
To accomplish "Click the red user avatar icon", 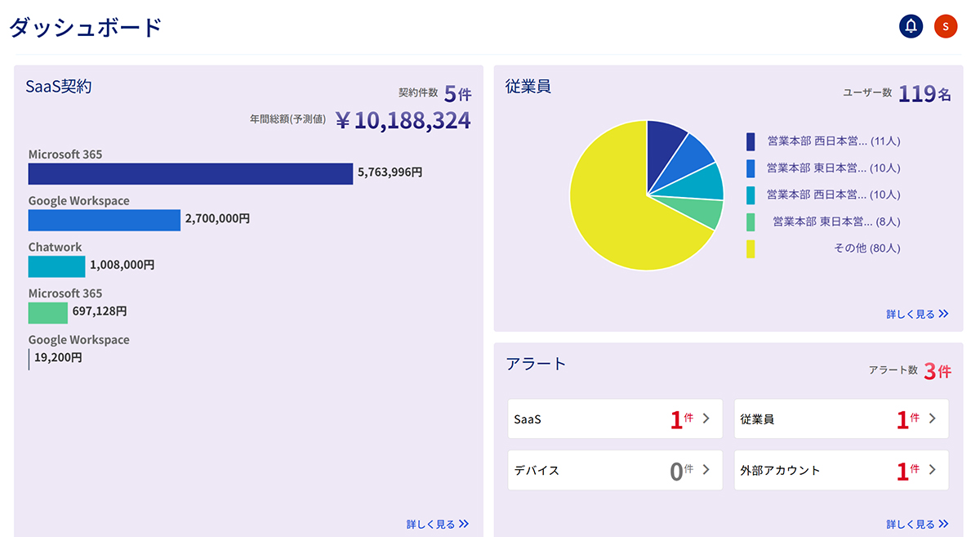I will click(945, 26).
